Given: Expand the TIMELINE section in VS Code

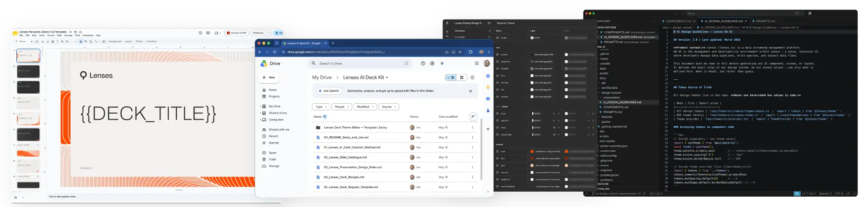Looking at the screenshot, I should pyautogui.click(x=604, y=188).
